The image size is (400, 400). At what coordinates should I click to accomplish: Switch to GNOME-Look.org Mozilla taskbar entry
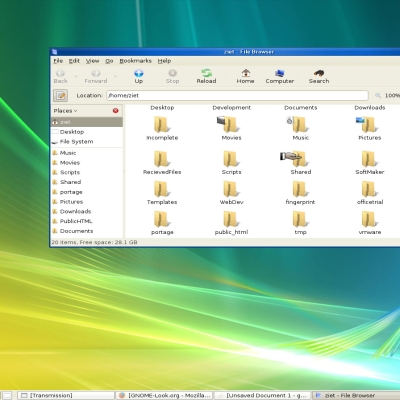coord(164,395)
